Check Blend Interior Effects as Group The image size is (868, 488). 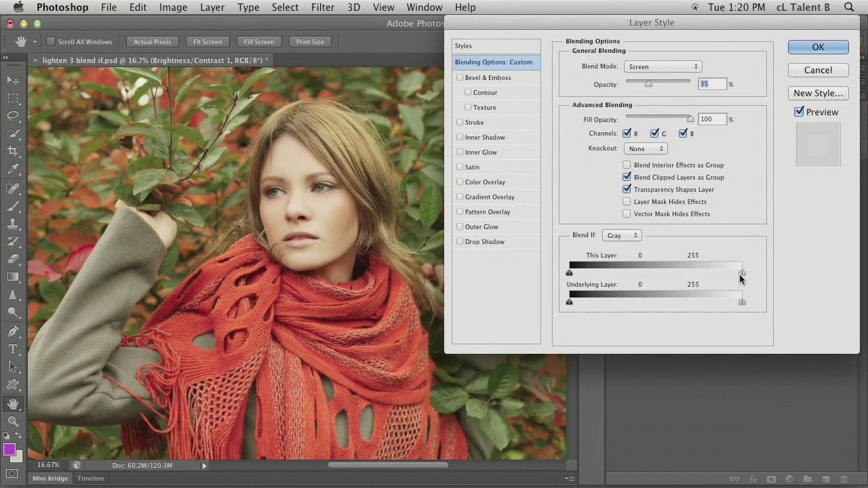click(x=627, y=165)
